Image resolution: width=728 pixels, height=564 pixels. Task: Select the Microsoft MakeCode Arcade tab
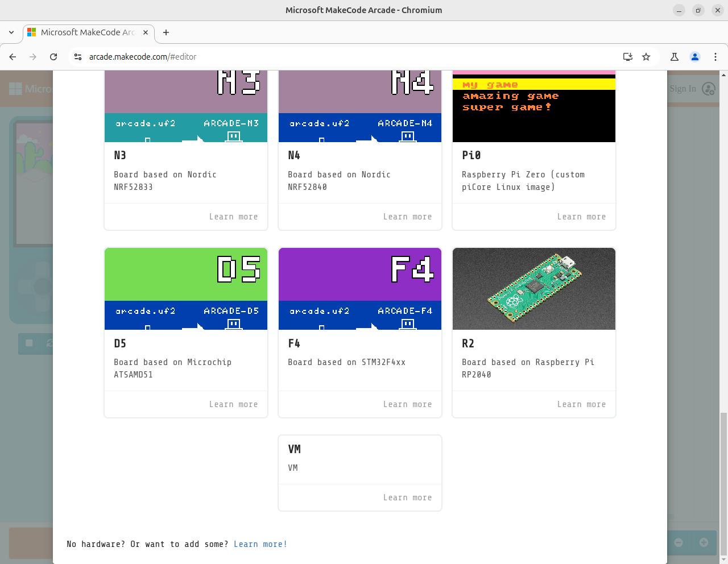pyautogui.click(x=88, y=32)
